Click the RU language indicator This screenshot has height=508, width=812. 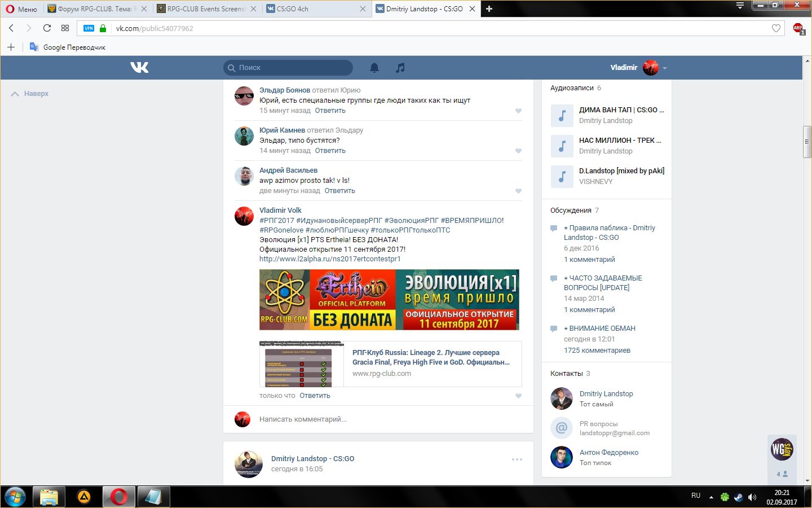pyautogui.click(x=696, y=496)
